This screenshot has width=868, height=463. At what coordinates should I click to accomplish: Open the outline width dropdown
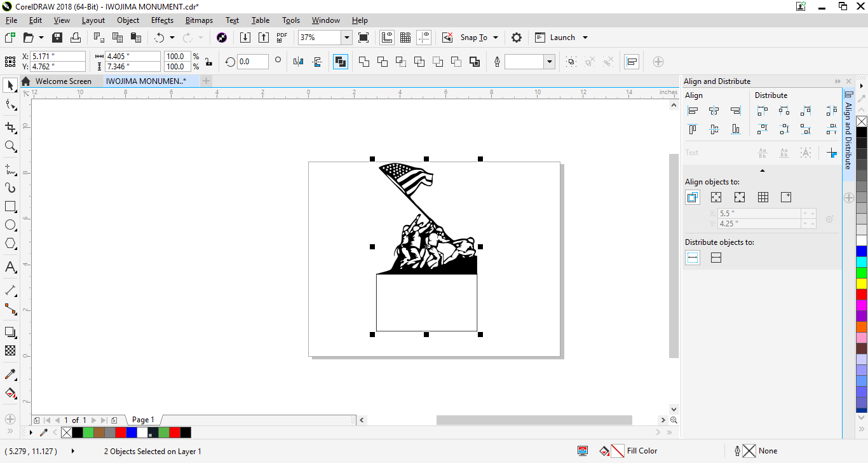click(550, 62)
